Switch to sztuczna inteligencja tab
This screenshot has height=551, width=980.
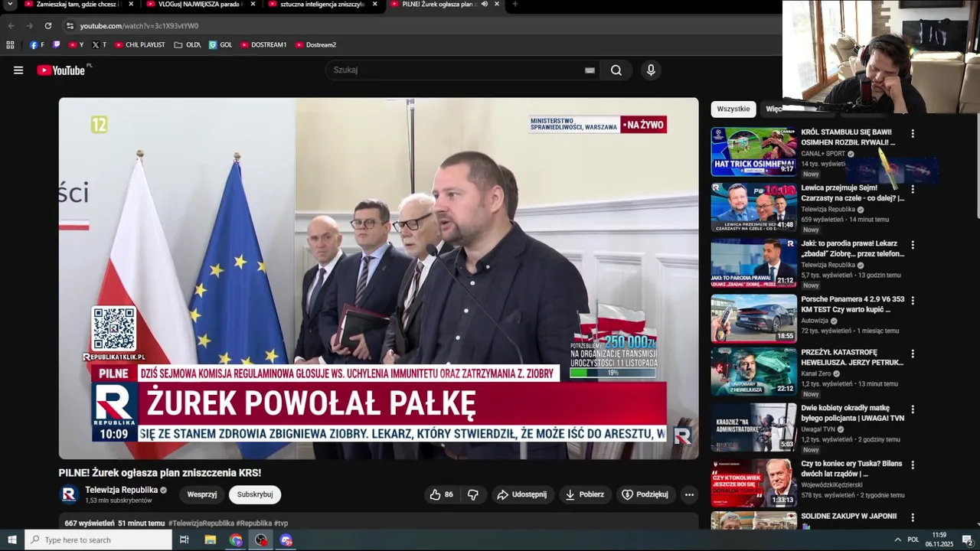[322, 4]
